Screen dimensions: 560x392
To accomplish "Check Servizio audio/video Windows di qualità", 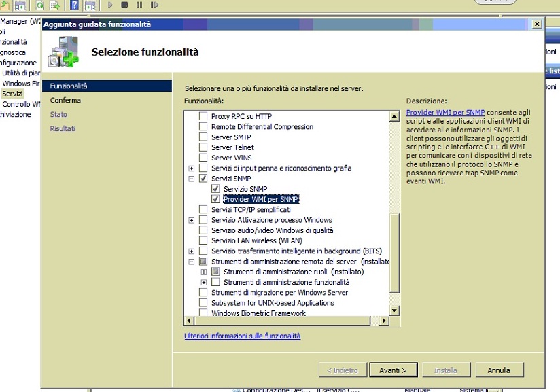I will pyautogui.click(x=203, y=230).
